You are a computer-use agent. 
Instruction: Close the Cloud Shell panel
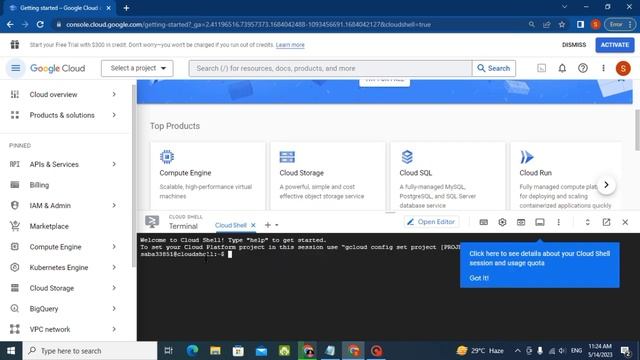(625, 222)
